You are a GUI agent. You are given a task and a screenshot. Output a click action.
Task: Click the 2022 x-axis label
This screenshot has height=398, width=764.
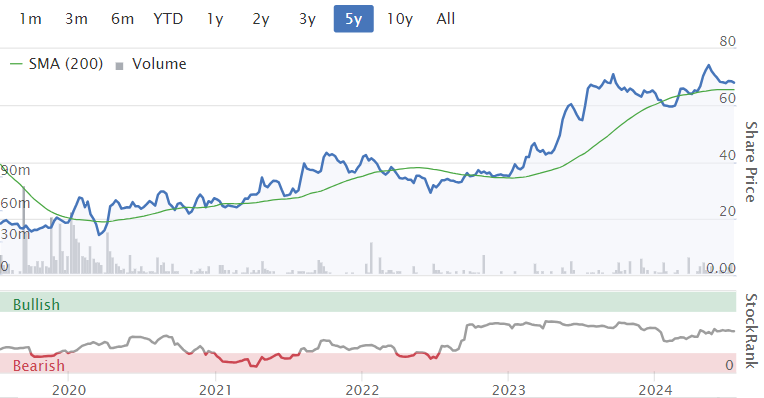(362, 390)
